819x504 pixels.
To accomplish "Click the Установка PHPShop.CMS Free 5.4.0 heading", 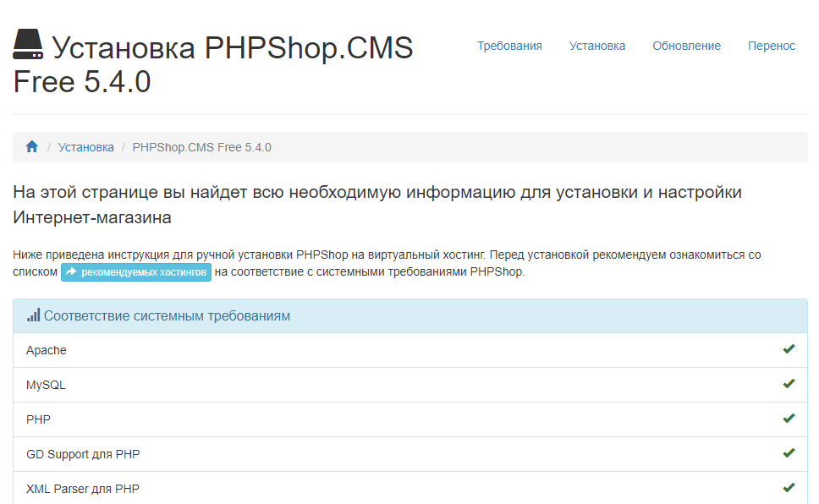I will tap(213, 64).
